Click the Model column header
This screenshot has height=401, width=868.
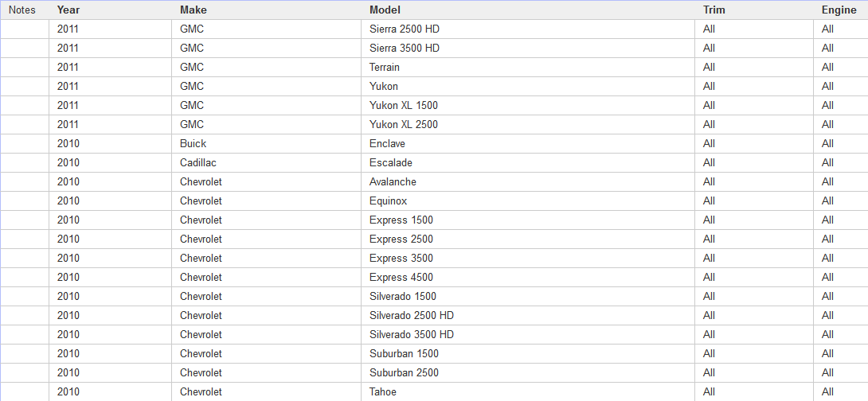[x=385, y=10]
